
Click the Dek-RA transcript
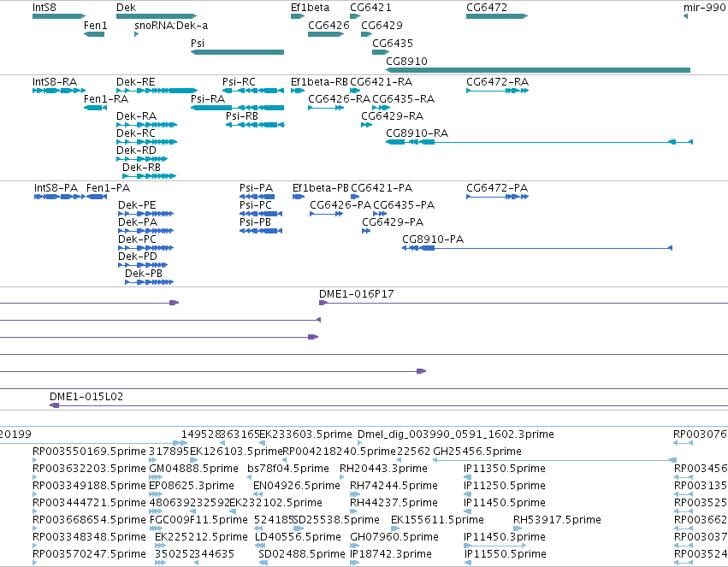(147, 125)
